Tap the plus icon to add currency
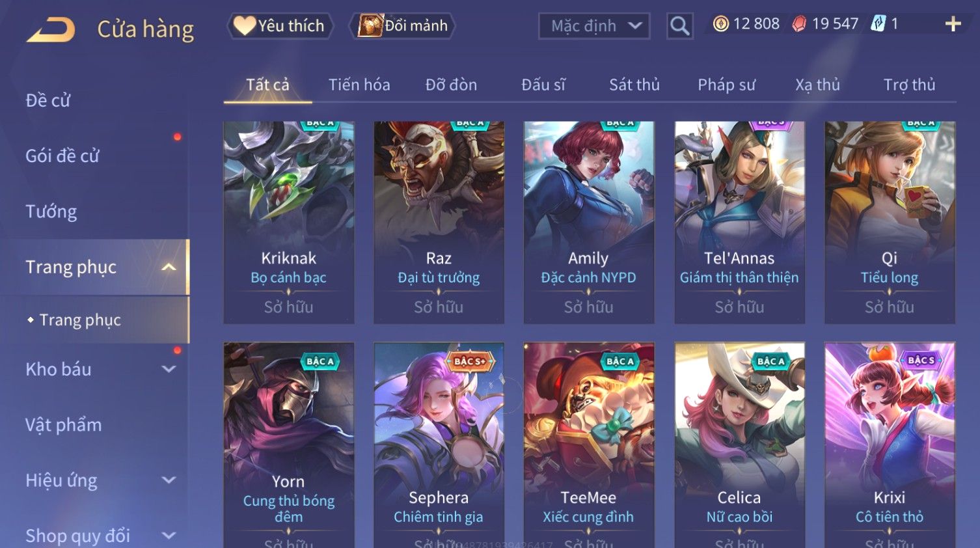980x548 pixels. 953,24
